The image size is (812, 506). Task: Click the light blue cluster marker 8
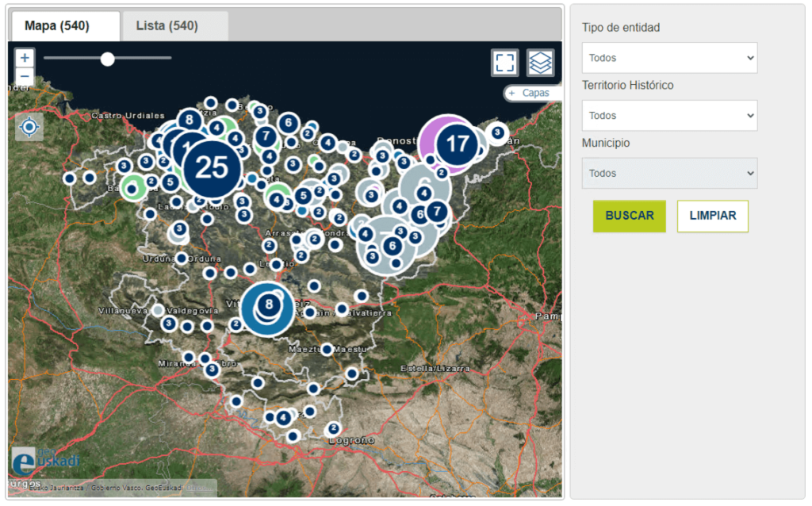(x=269, y=305)
